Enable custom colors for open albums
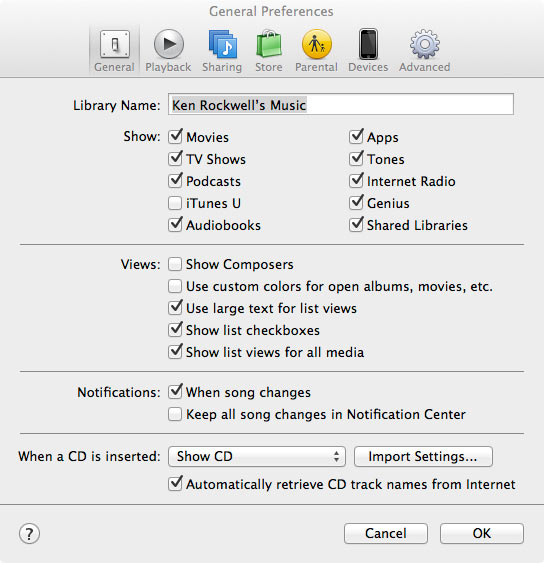Image resolution: width=544 pixels, height=563 pixels. click(x=175, y=286)
